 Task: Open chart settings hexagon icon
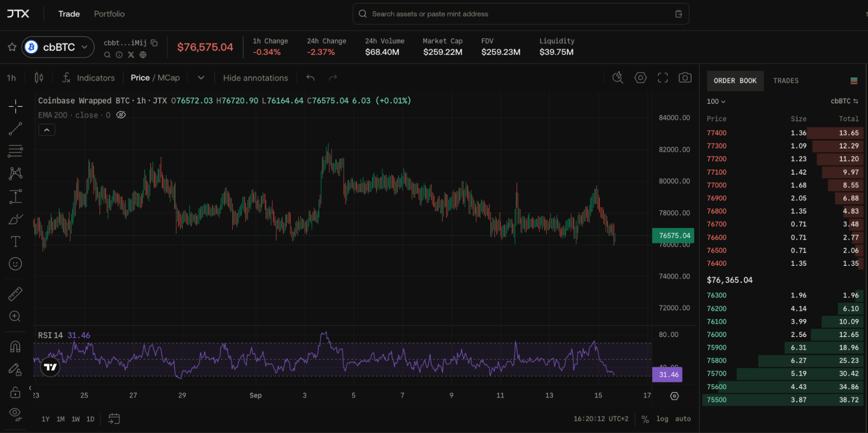pos(640,78)
